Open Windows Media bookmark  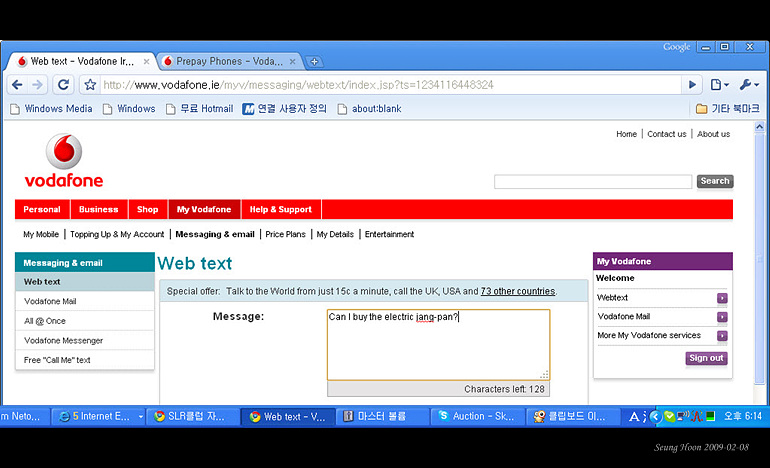[x=52, y=109]
